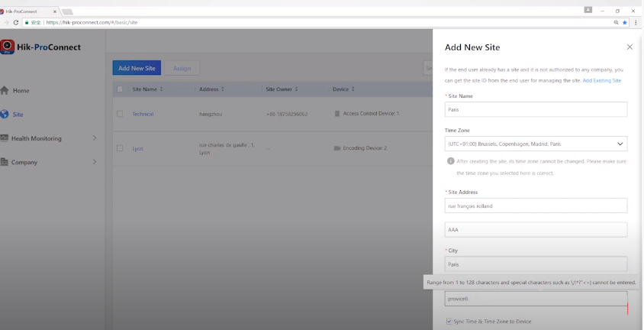Click the Company building icon
Screen dimensions: 644x330
pyautogui.click(x=5, y=162)
